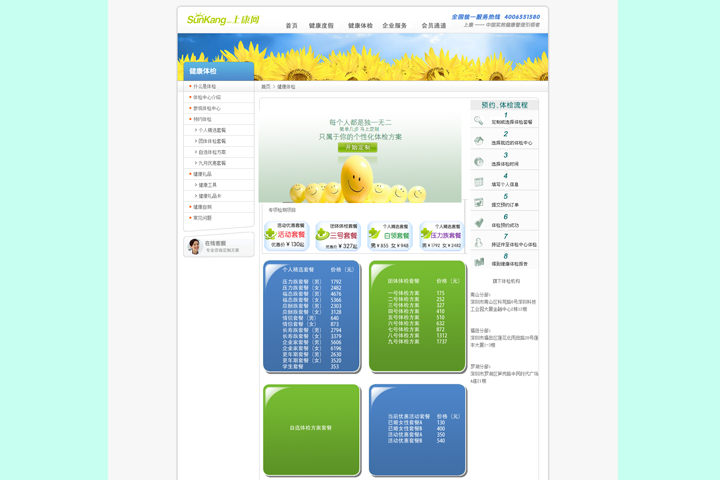720x480 pixels.
Task: Click the 在线客服 agent avatar
Action: [194, 246]
